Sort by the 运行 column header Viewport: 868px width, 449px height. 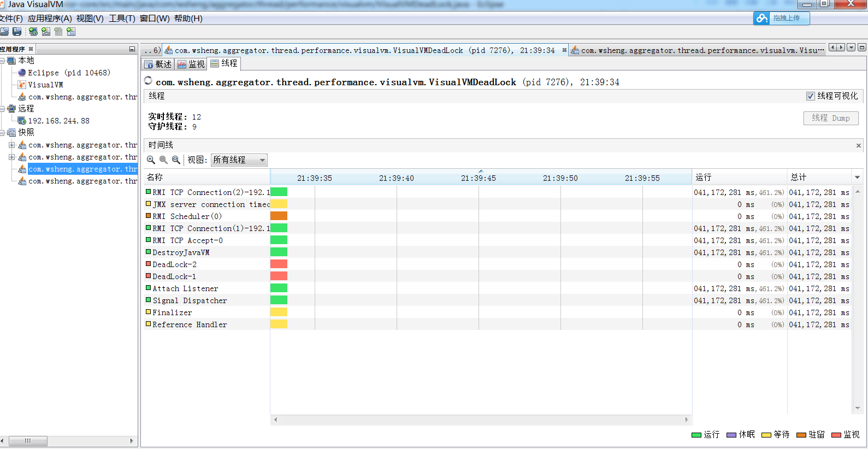click(740, 178)
